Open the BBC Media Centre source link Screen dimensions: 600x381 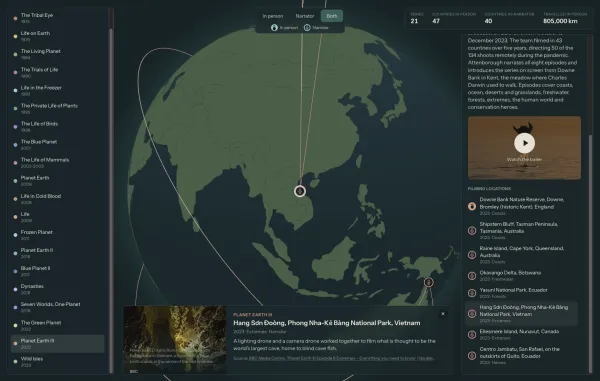(x=341, y=358)
